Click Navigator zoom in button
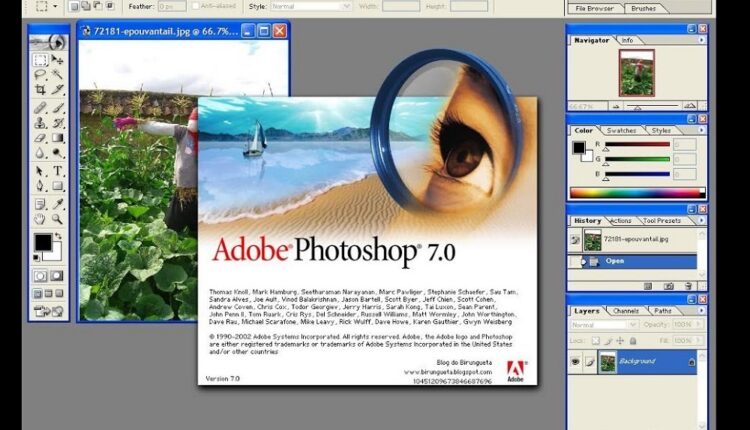The height and width of the screenshot is (430, 750). coord(690,106)
